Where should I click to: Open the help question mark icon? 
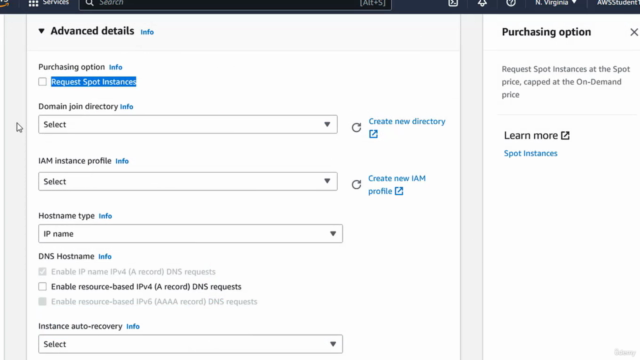(x=511, y=3)
